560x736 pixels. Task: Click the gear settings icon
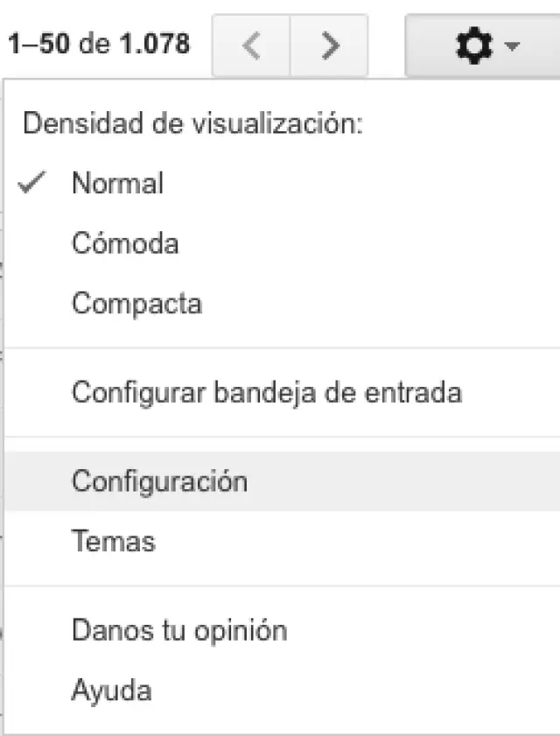(x=474, y=46)
